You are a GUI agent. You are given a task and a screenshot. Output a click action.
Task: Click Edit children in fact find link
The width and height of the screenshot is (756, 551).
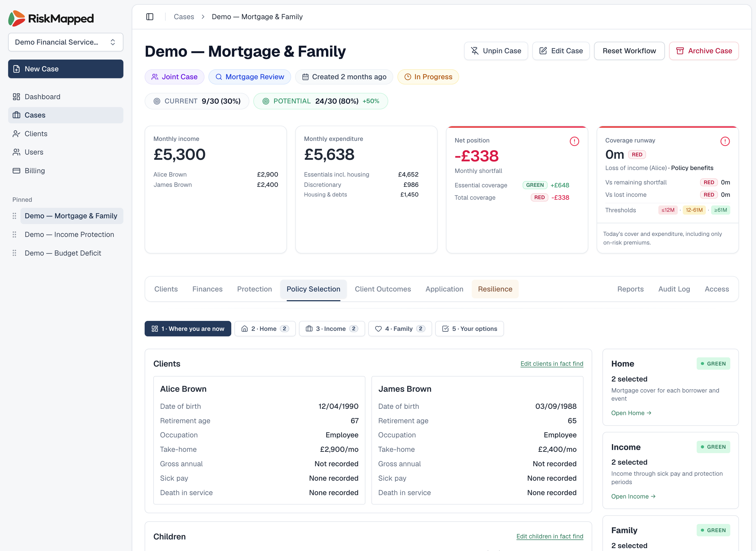coord(550,536)
